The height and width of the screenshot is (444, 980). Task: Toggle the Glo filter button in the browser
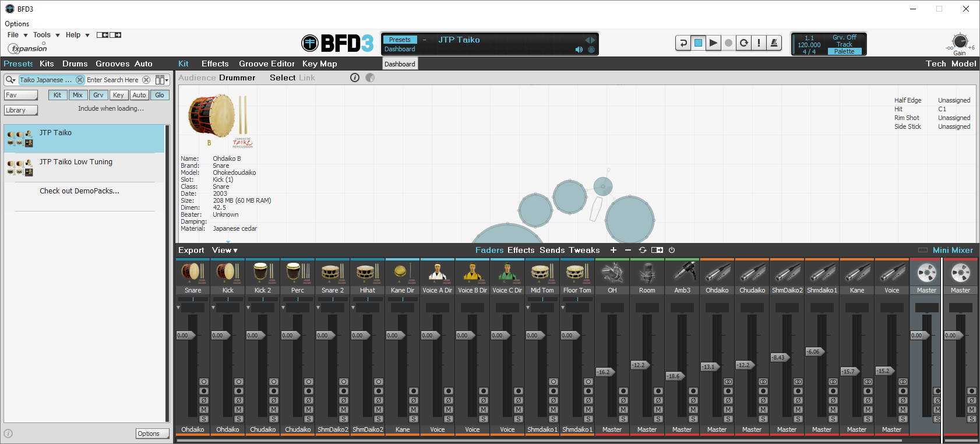click(x=160, y=95)
